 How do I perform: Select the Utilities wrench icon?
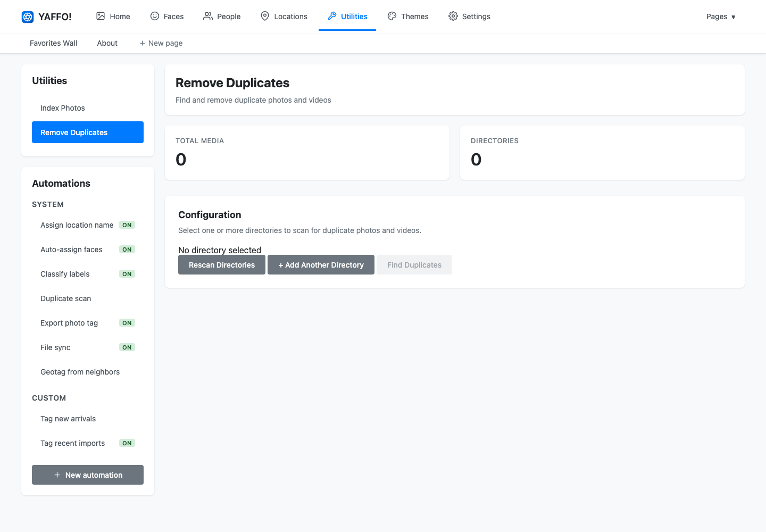tap(332, 16)
